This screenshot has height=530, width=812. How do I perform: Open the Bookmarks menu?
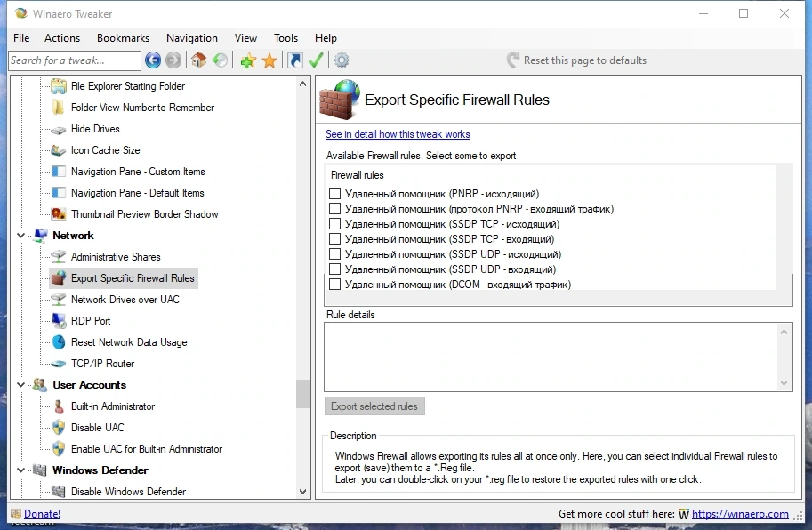[x=123, y=37]
